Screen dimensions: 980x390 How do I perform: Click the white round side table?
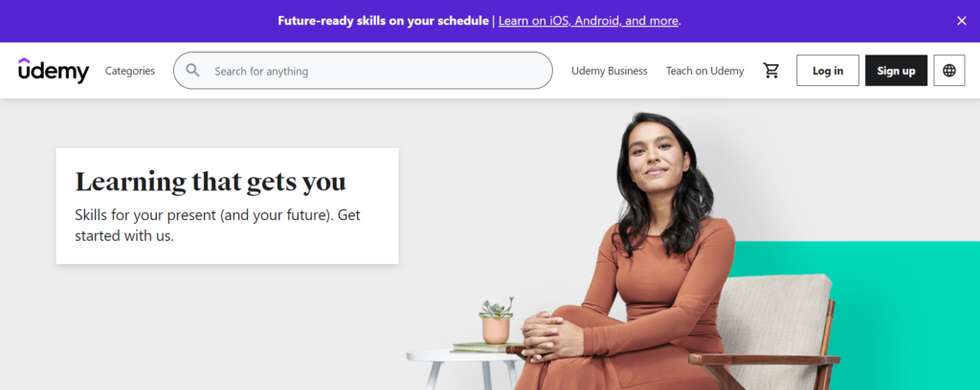click(x=462, y=369)
